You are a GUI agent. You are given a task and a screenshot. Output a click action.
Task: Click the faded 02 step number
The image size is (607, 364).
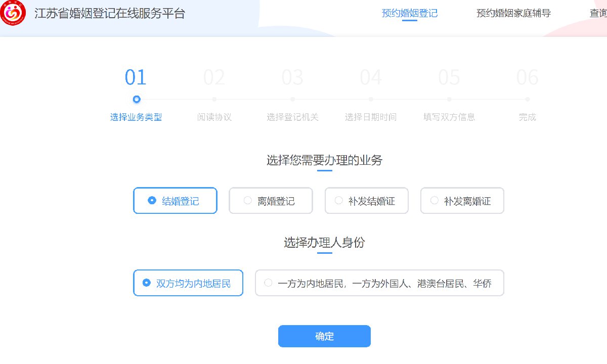[214, 78]
